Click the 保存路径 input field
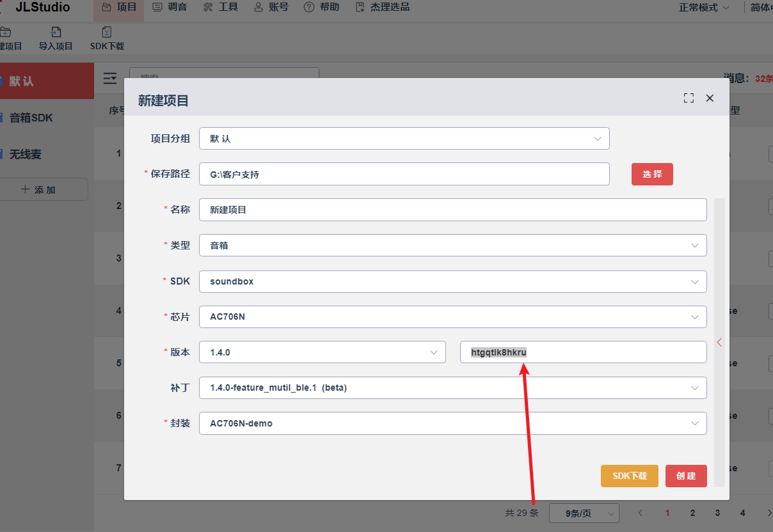Viewport: 773px width, 532px height. click(404, 174)
